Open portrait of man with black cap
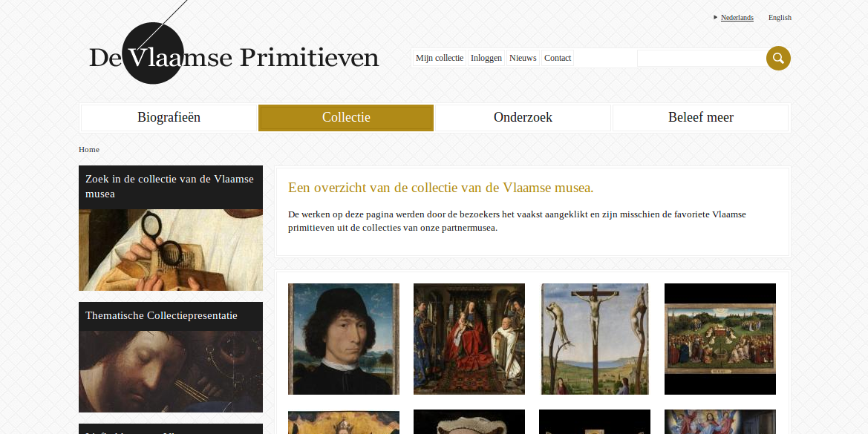Viewport: 868px width, 434px height. [344, 339]
